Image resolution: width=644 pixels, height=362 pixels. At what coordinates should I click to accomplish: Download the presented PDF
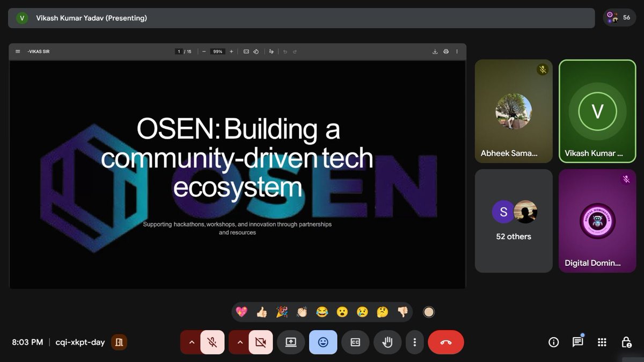point(435,52)
